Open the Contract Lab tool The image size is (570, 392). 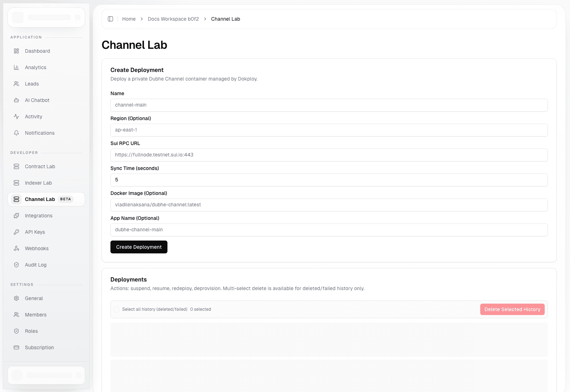pyautogui.click(x=40, y=166)
